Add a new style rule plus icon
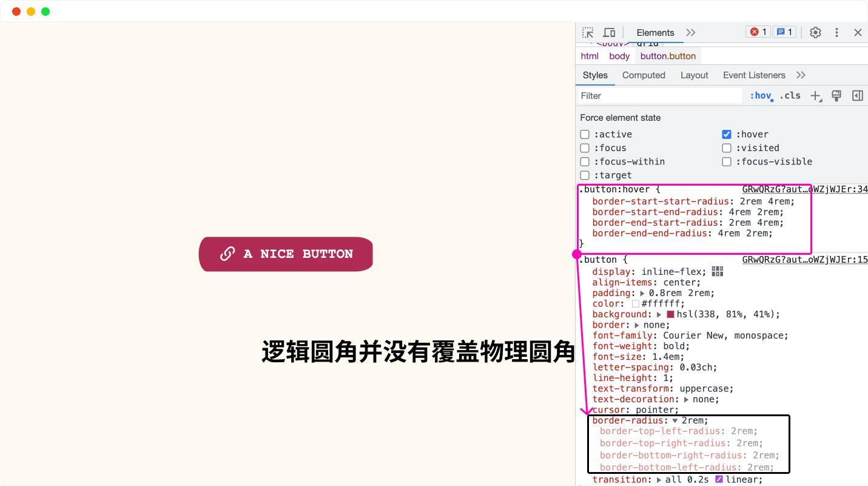868x486 pixels. (816, 96)
